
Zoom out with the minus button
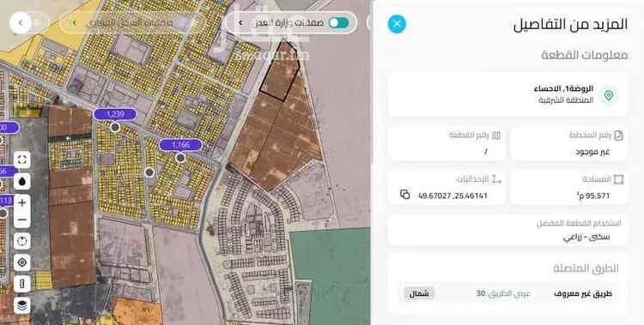pyautogui.click(x=22, y=220)
